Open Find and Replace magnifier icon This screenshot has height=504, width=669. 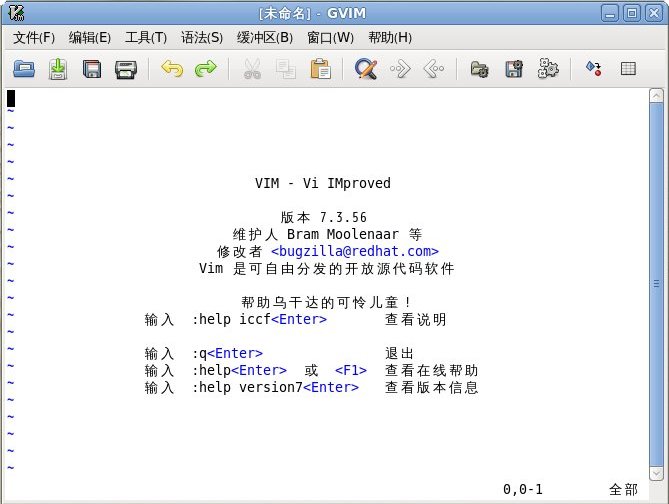366,69
